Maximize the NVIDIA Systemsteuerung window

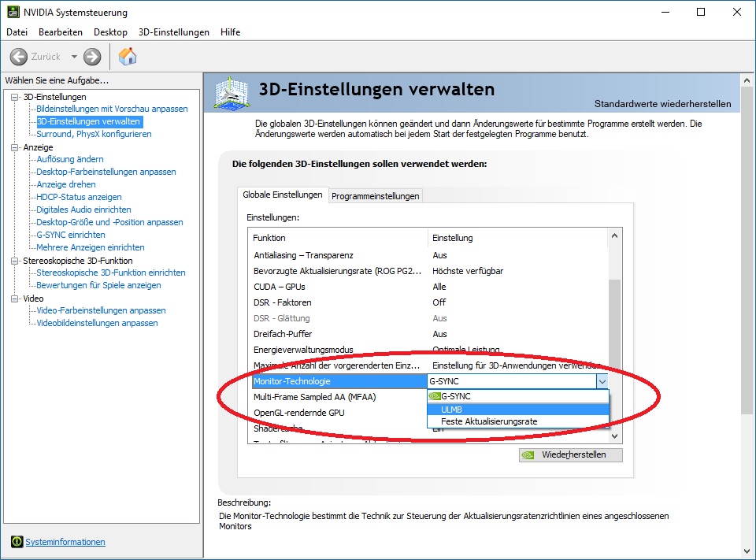click(701, 12)
